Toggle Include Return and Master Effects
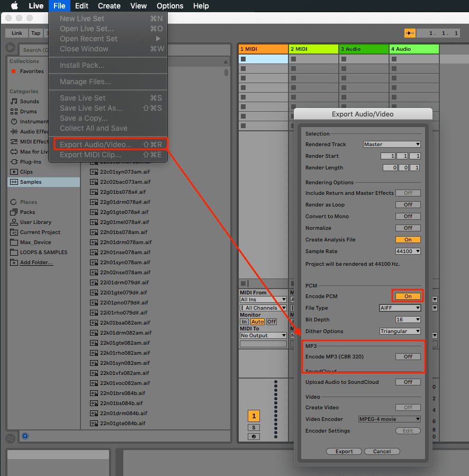Screen dimensions: 469x476 tap(408, 193)
